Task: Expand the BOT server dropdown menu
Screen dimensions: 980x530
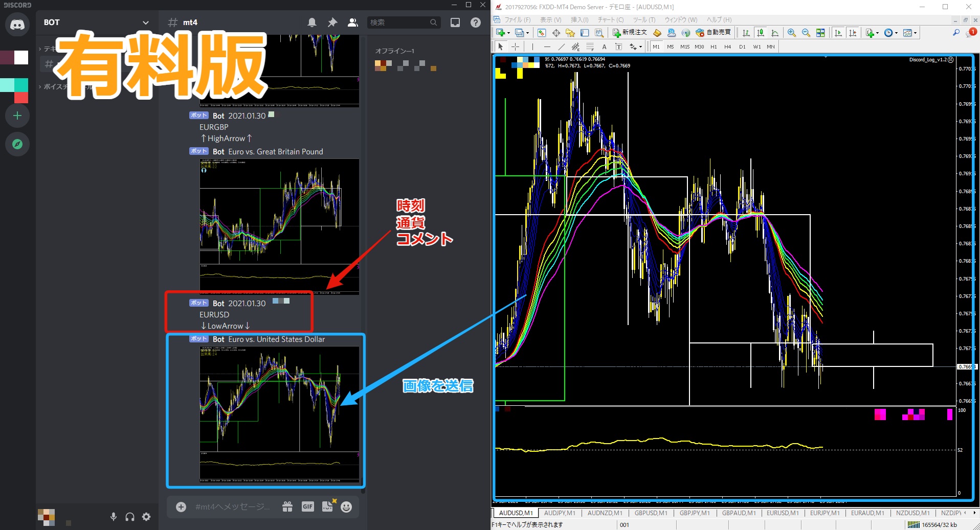Action: point(146,22)
